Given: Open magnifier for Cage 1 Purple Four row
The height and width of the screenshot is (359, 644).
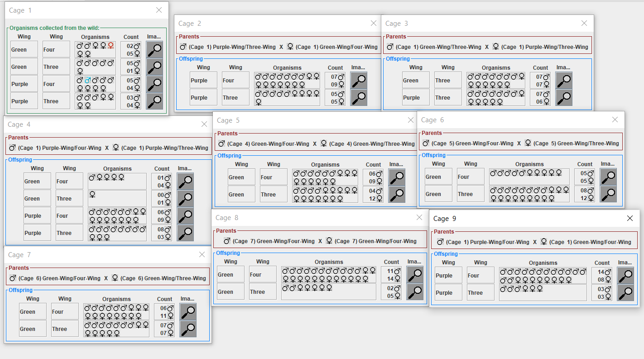Looking at the screenshot, I should point(154,84).
